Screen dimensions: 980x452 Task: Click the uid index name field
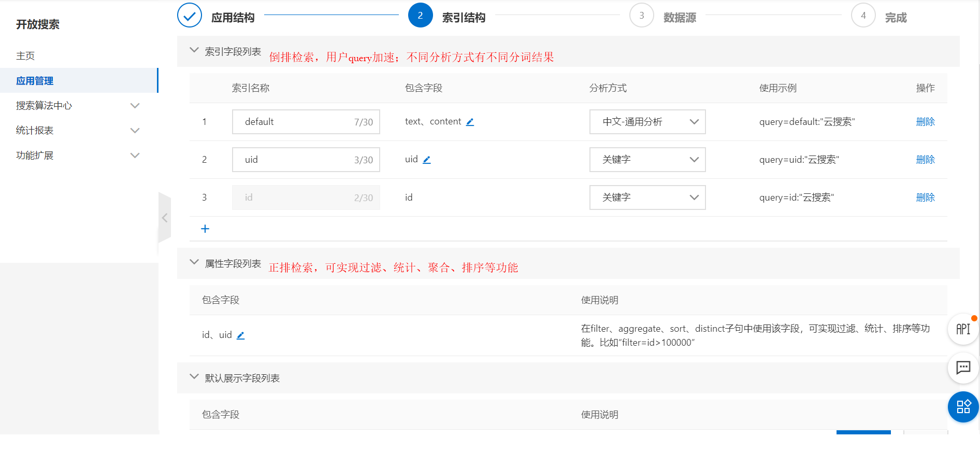(306, 160)
